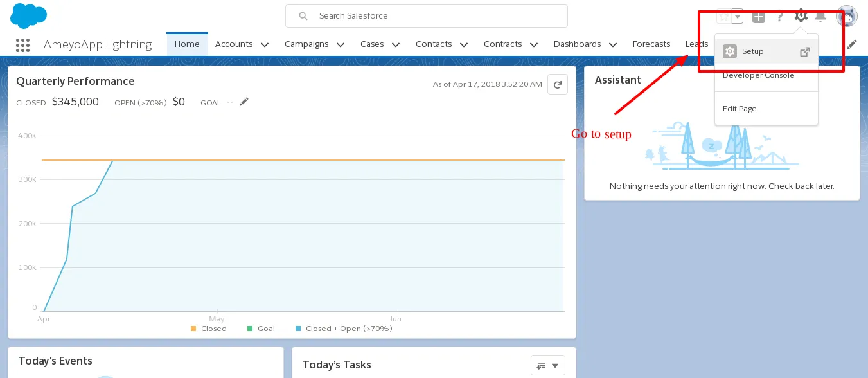Open the Today's Tasks filter dropdown
The width and height of the screenshot is (868, 378).
[x=547, y=365]
